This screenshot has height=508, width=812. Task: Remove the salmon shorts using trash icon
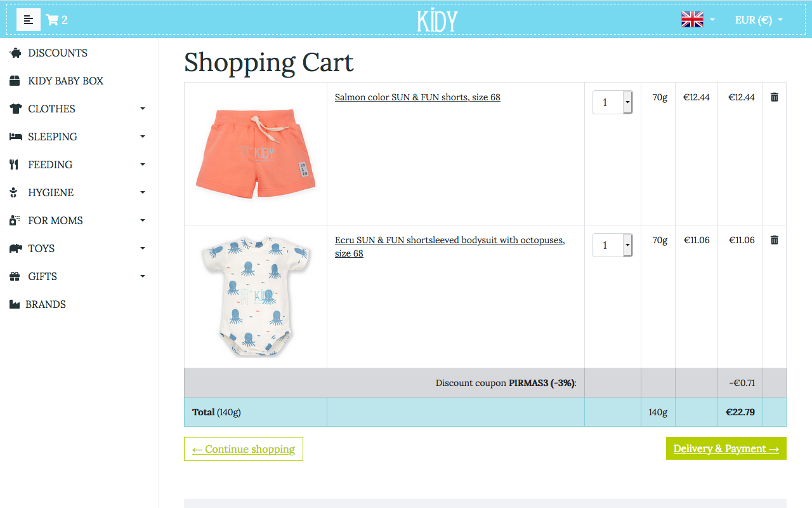pos(774,97)
